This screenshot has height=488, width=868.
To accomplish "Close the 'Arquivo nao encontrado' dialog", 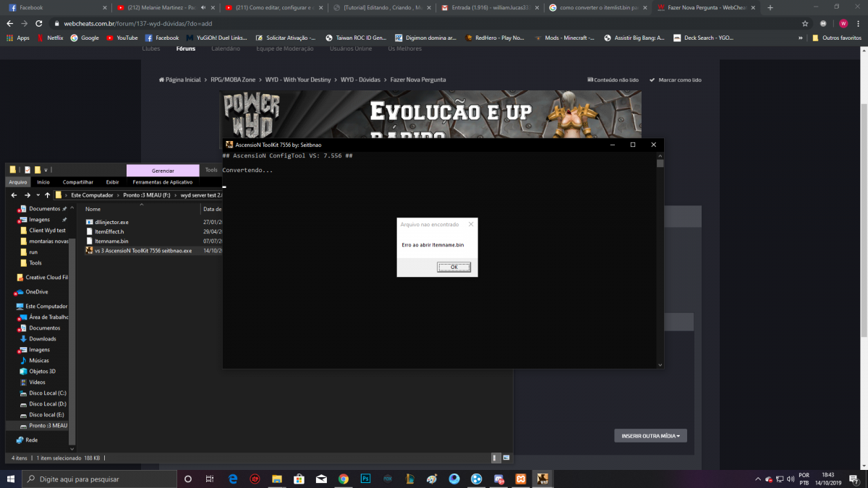I will [x=471, y=224].
